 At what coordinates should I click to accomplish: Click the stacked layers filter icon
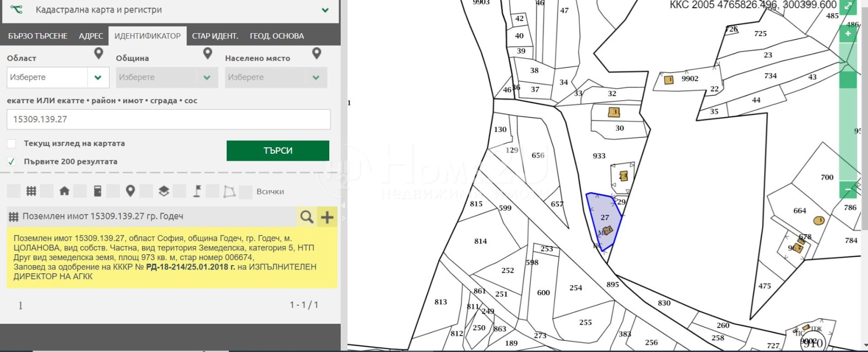pyautogui.click(x=163, y=191)
